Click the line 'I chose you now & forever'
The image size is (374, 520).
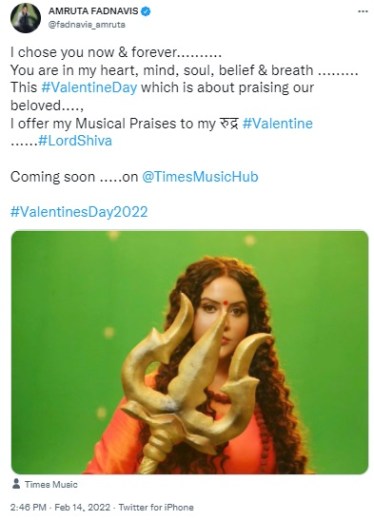[x=116, y=52]
